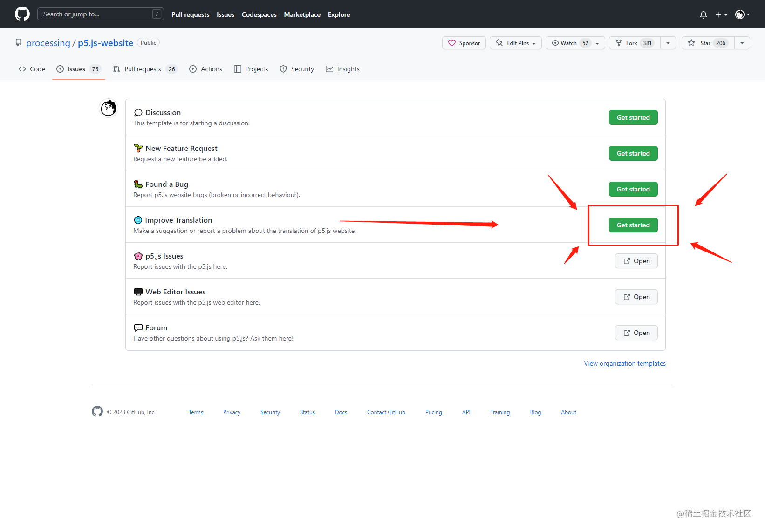Image resolution: width=765 pixels, height=532 pixels.
Task: Open the dropdown arrow beside Fork
Action: point(668,43)
